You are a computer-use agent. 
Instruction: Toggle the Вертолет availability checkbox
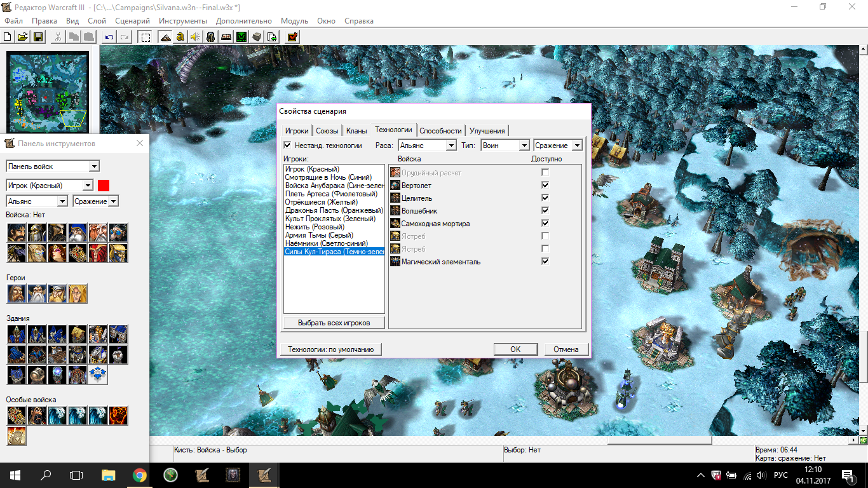tap(545, 185)
